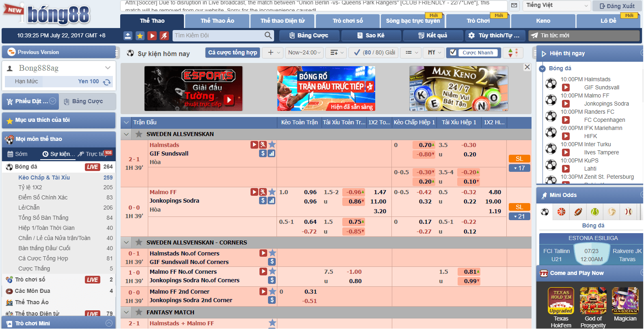
Task: Click the yellow star favorites icon in toolbar
Action: (x=140, y=36)
